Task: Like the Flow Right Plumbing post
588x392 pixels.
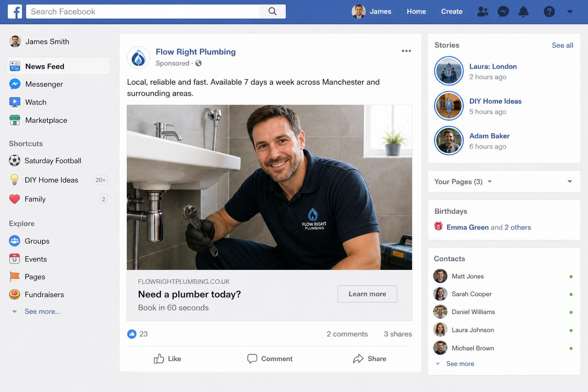Action: tap(167, 359)
